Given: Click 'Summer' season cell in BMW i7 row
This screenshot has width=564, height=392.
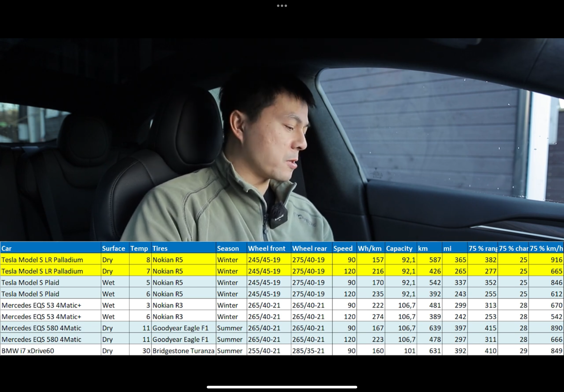Looking at the screenshot, I should coord(231,350).
